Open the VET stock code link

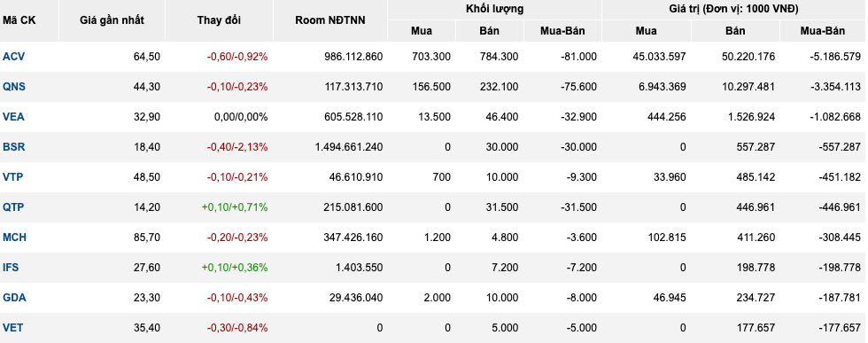tap(12, 327)
